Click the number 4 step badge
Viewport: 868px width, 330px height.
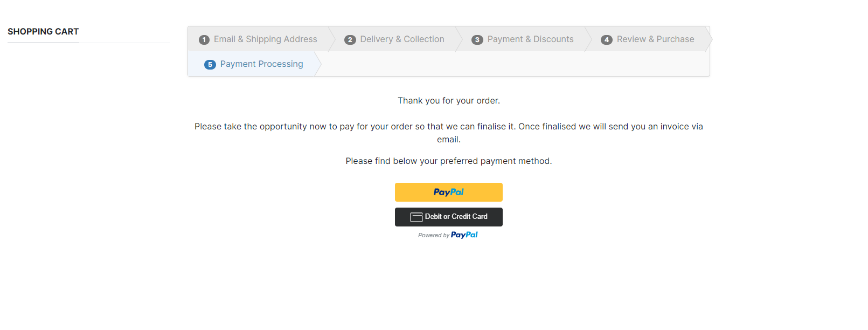(x=607, y=40)
